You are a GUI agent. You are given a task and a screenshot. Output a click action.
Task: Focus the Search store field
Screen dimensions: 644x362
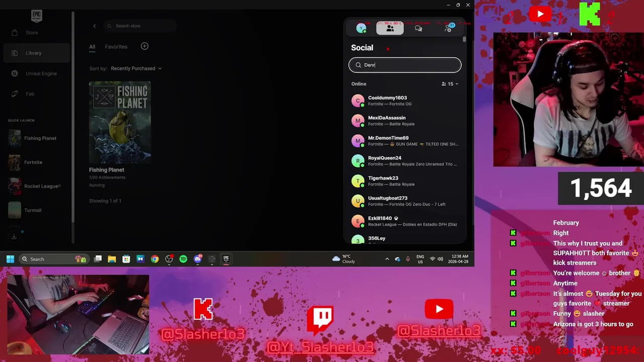[x=141, y=26]
